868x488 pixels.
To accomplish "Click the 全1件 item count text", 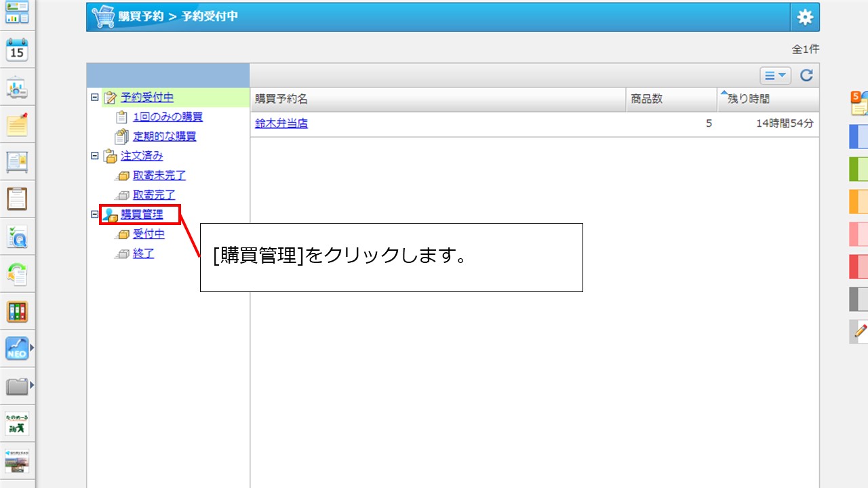I will point(806,49).
